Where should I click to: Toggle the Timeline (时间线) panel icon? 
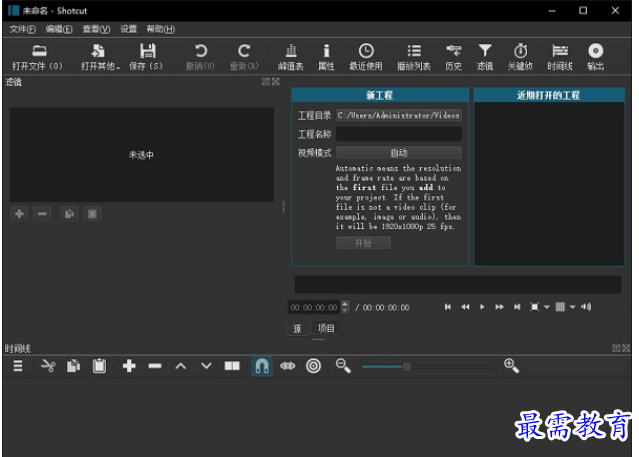pos(560,56)
